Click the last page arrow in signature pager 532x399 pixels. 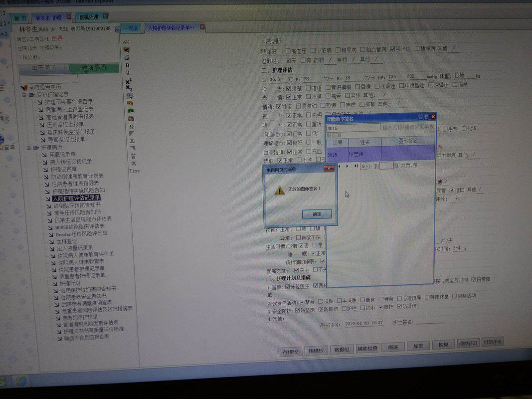click(356, 166)
